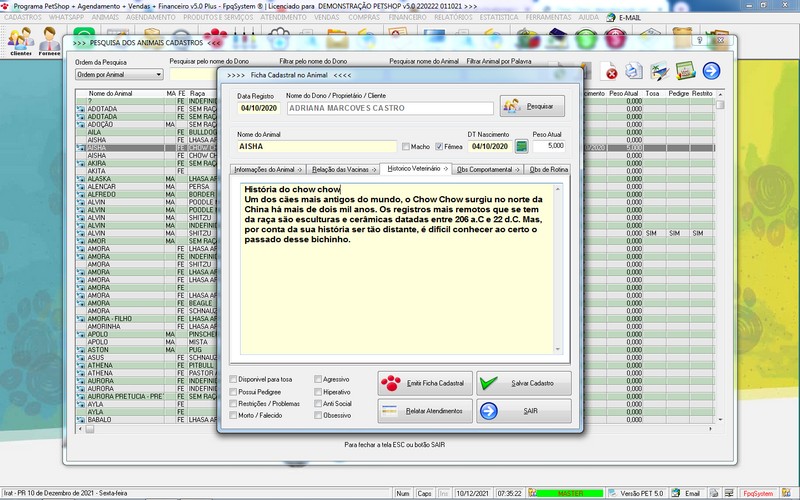Select the AURORA PRETUCIA row
The width and height of the screenshot is (800, 500).
pyautogui.click(x=146, y=396)
